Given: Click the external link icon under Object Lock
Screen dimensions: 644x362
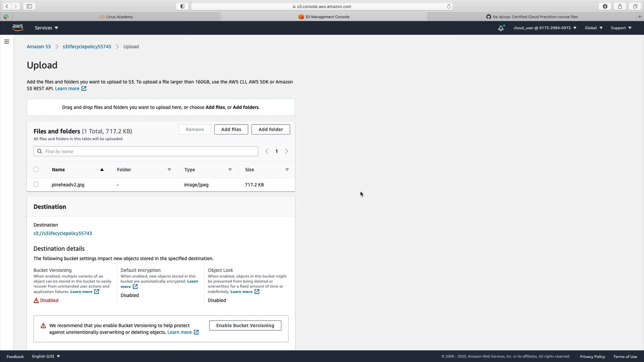Looking at the screenshot, I should 257,292.
